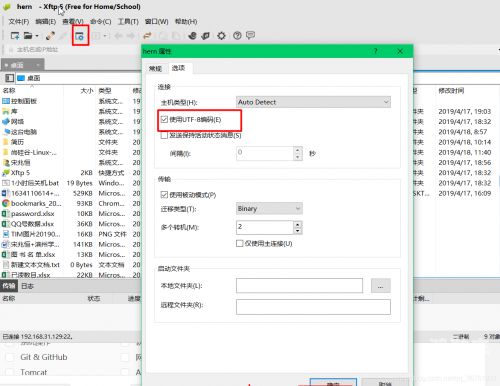The height and width of the screenshot is (386, 500).
Task: Expand the New Terminal dropdown arrow
Action: tap(105, 36)
